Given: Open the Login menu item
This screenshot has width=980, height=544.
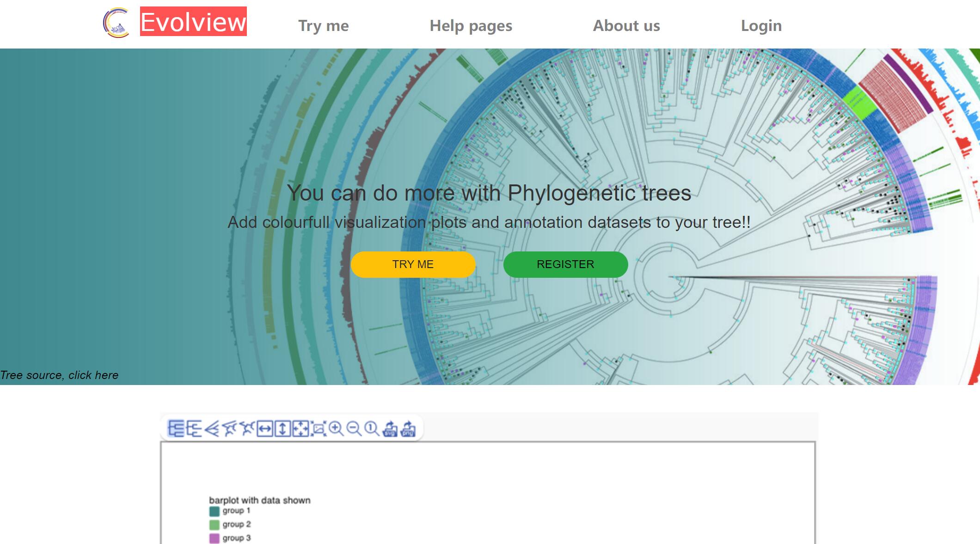Looking at the screenshot, I should click(761, 26).
